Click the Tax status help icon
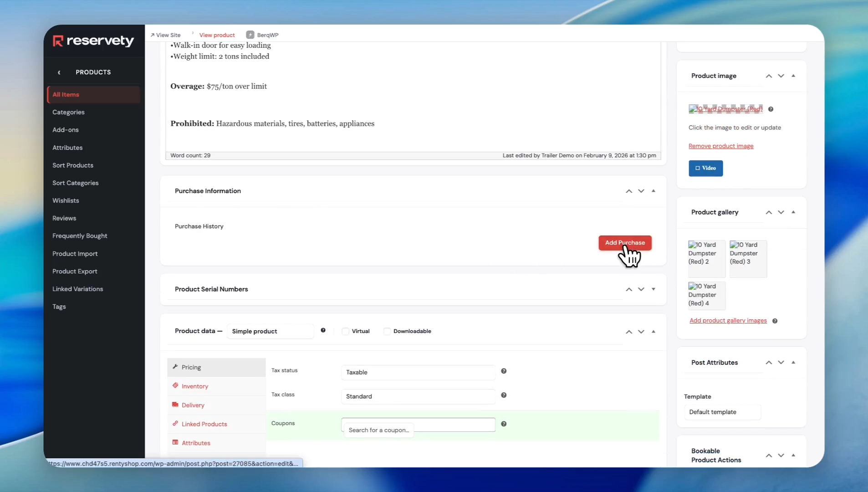868x492 pixels. pyautogui.click(x=504, y=371)
